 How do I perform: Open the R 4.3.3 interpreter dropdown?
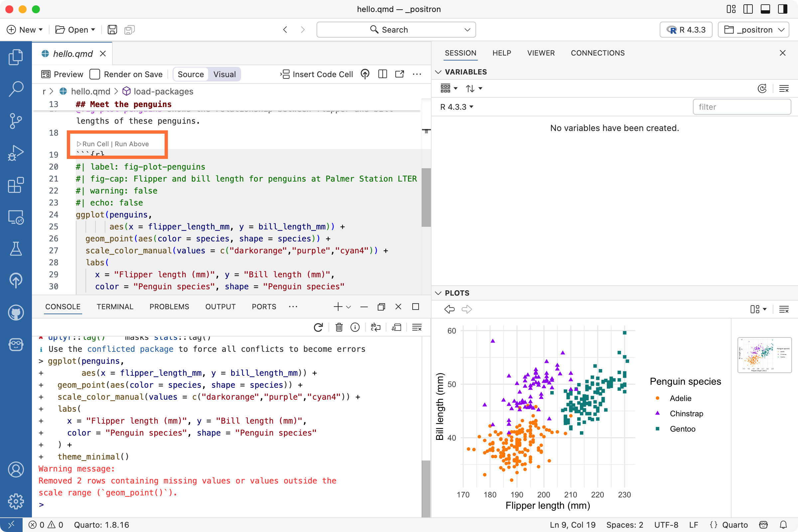686,30
